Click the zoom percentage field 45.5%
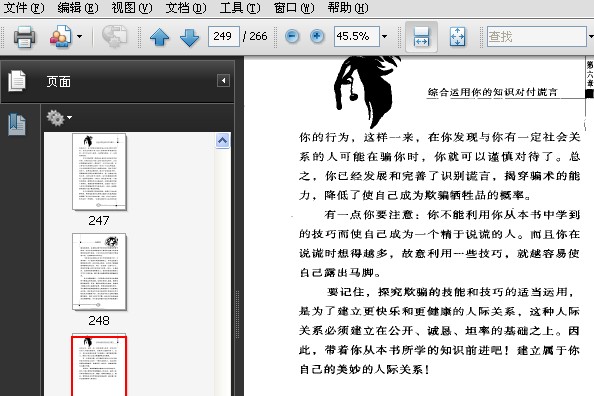Viewport: 594px width, 396px height. (356, 36)
